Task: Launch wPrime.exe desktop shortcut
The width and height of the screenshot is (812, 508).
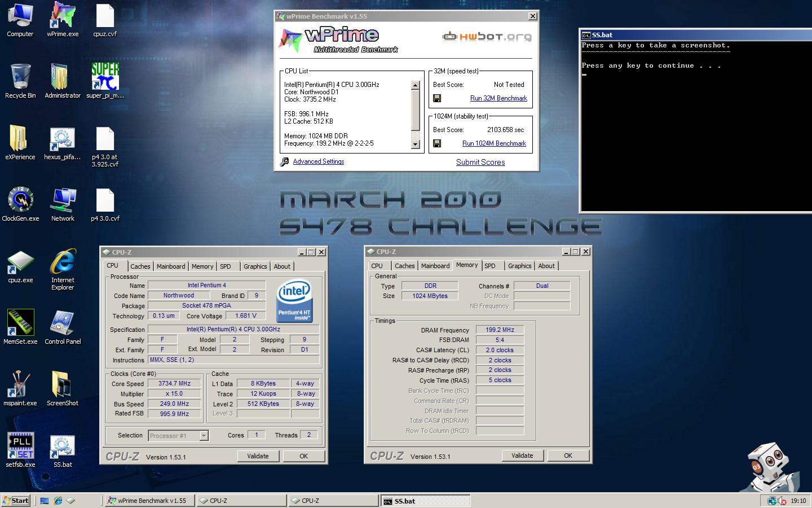Action: click(62, 16)
